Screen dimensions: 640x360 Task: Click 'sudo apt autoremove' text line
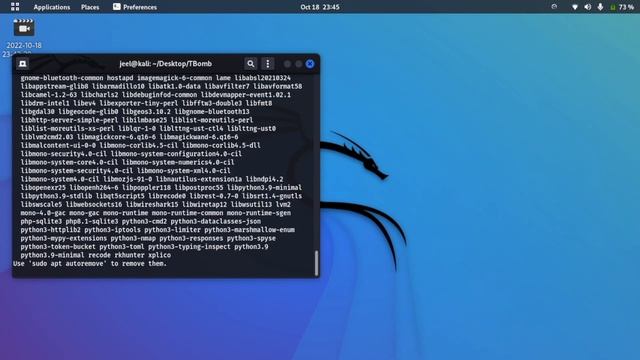click(90, 264)
